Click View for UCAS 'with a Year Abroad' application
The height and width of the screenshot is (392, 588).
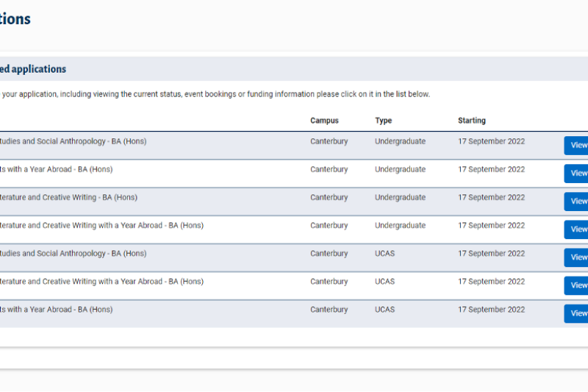576,313
